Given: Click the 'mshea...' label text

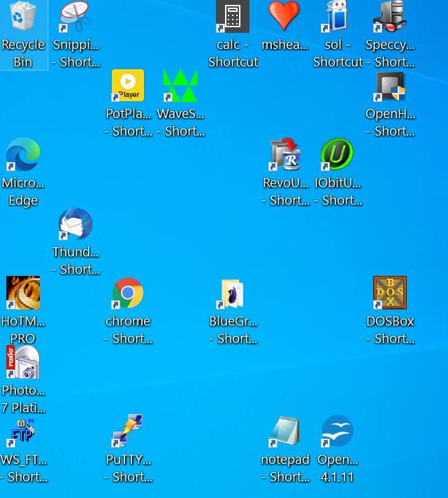Looking at the screenshot, I should [285, 45].
